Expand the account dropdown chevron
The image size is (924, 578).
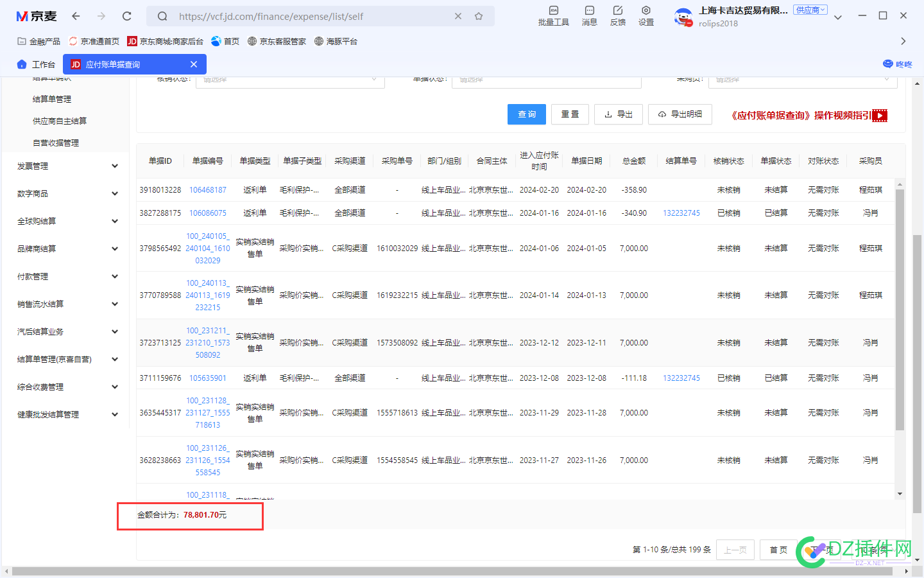pos(837,18)
